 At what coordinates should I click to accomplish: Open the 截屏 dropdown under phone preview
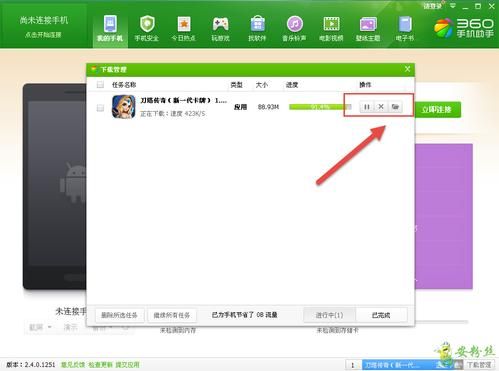tap(40, 327)
